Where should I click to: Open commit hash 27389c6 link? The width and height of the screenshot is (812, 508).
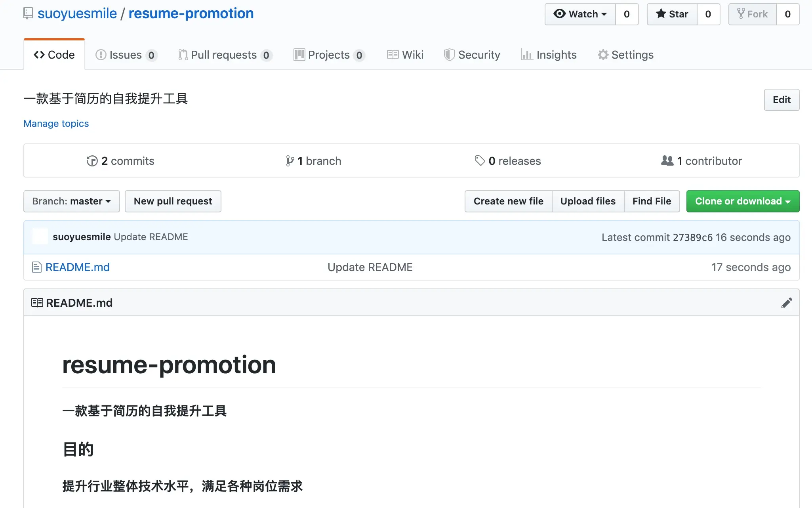pyautogui.click(x=692, y=237)
